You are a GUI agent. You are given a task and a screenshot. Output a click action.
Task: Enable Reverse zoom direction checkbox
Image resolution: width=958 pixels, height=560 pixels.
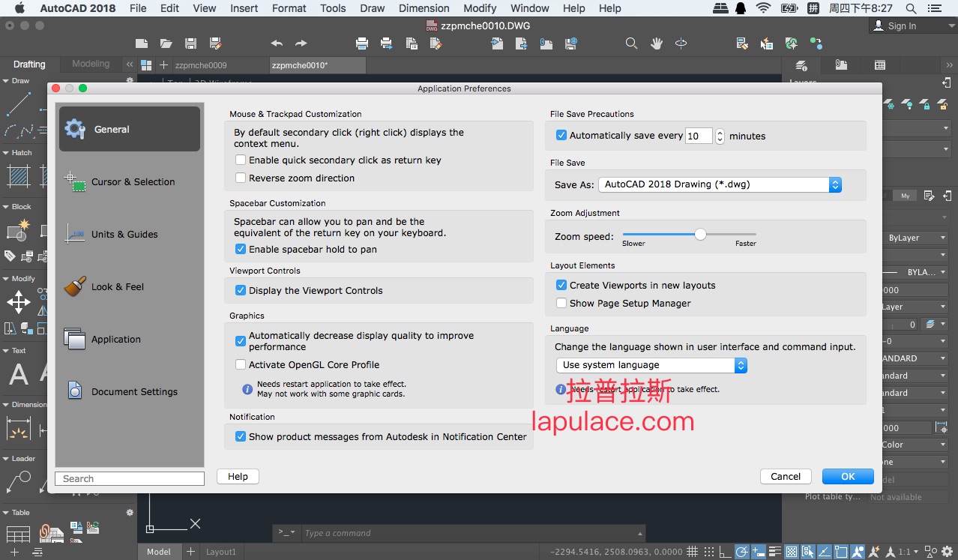coord(241,178)
